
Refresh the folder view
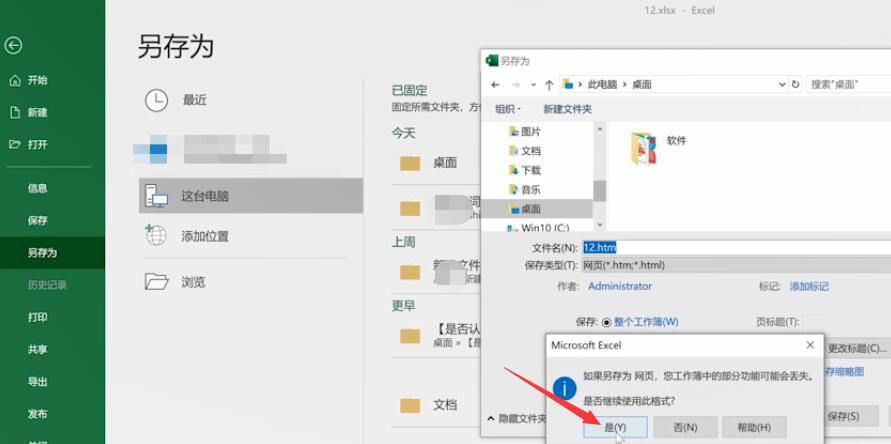tap(796, 85)
